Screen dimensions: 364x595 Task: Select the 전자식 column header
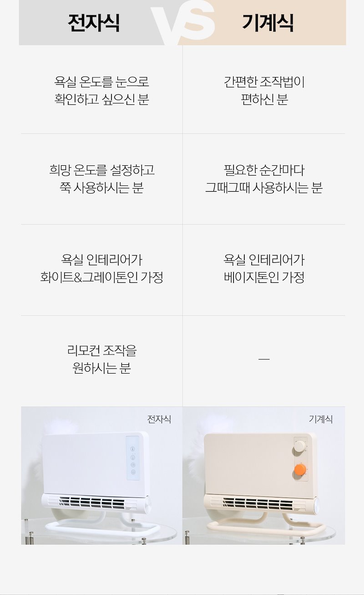[94, 23]
